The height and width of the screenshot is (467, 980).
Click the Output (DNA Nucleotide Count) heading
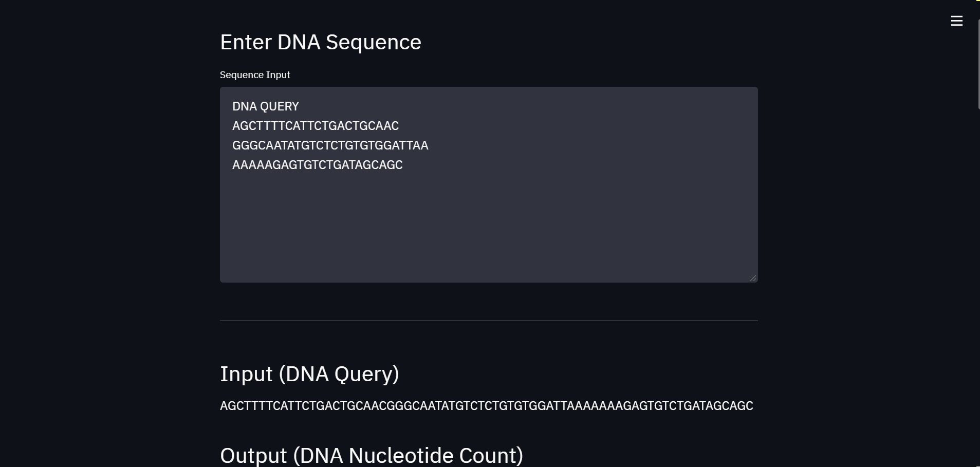click(x=371, y=454)
